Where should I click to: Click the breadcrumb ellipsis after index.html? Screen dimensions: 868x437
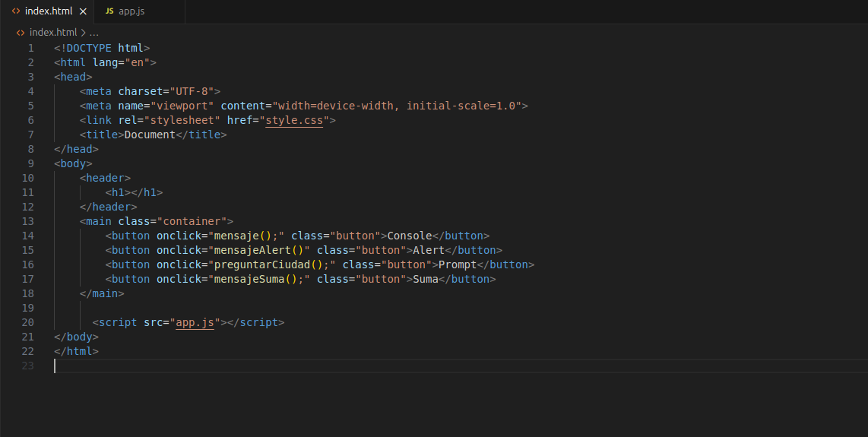tap(93, 32)
